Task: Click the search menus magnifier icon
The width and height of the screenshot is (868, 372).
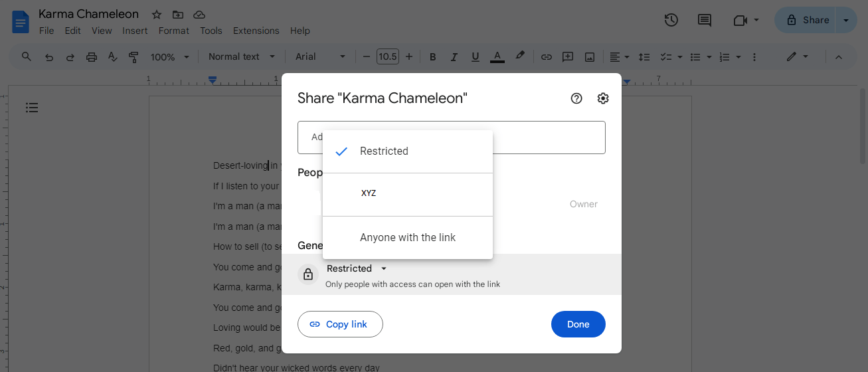Action: point(27,56)
